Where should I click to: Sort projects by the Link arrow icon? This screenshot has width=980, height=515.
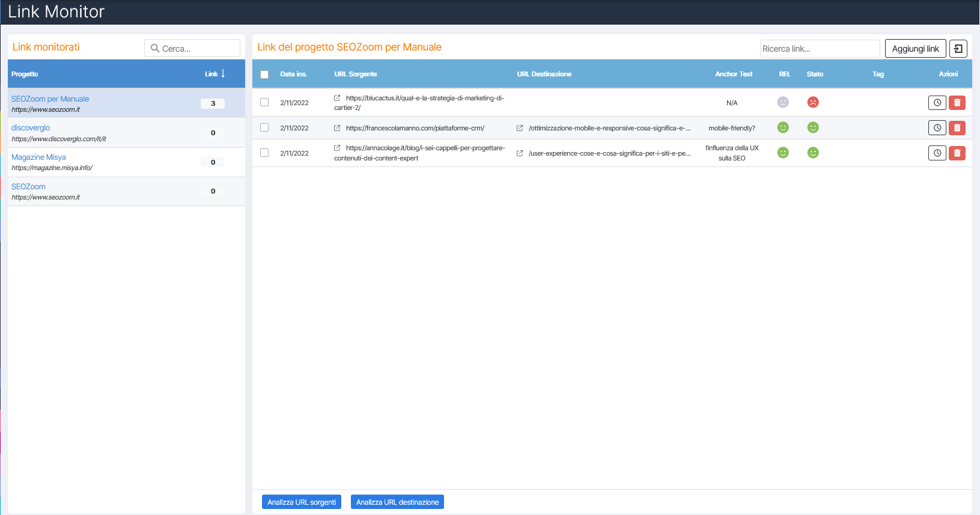point(223,73)
